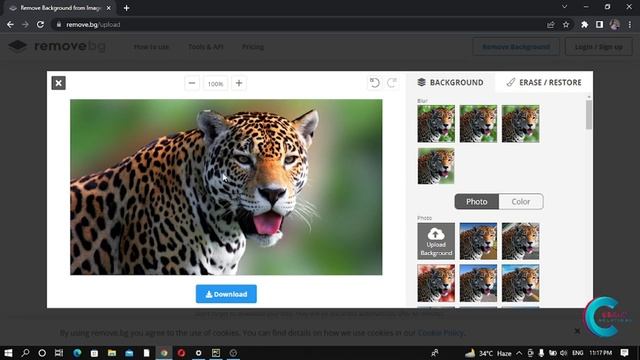This screenshot has height=360, width=640.
Task: Open the Cookie Policy link
Action: point(440,333)
